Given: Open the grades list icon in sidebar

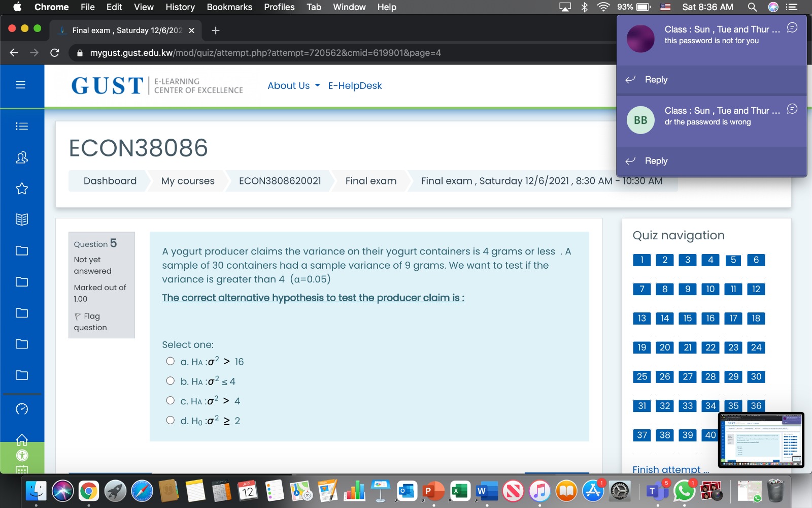Looking at the screenshot, I should click(x=22, y=126).
